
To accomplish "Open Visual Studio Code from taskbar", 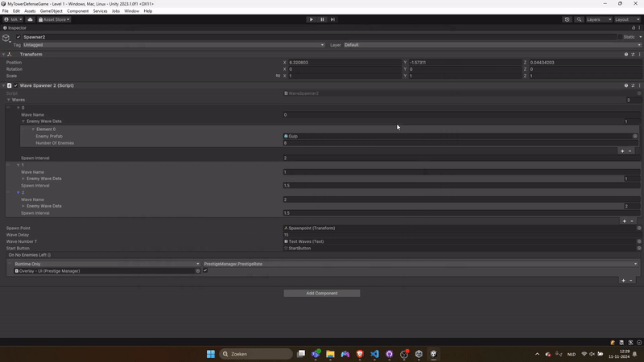I will pos(374,354).
